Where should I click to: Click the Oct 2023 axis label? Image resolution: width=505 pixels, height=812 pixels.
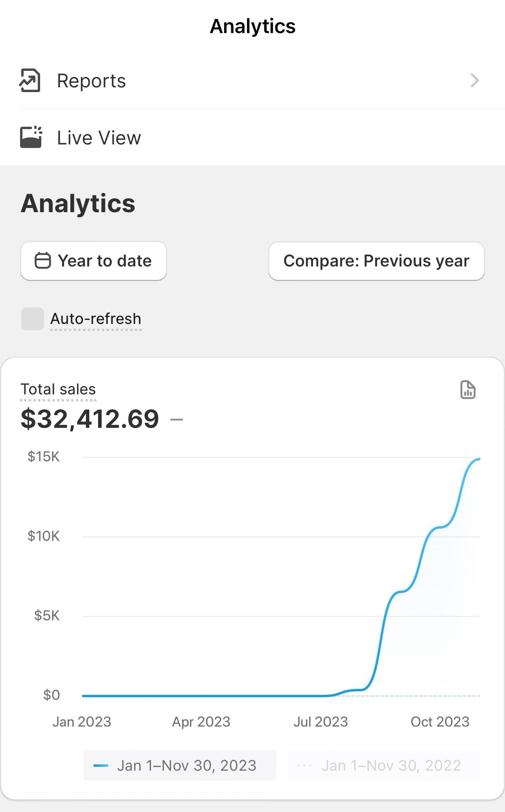440,722
